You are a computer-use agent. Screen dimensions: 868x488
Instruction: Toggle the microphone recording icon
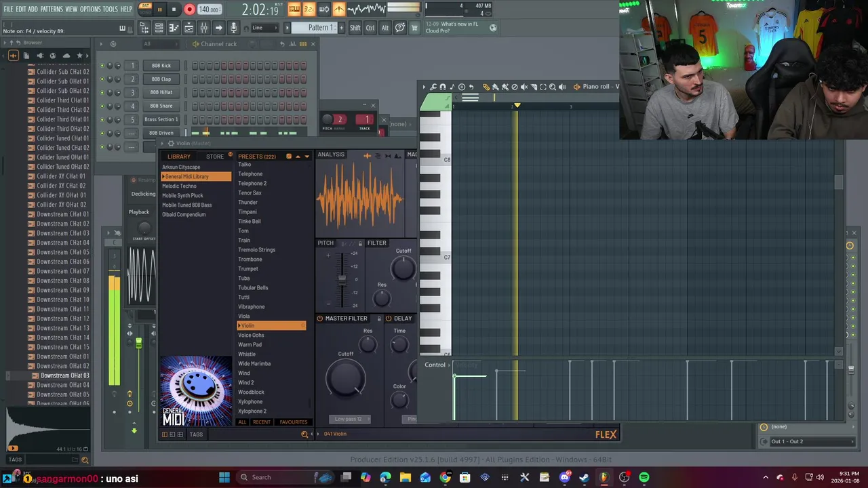point(233,28)
